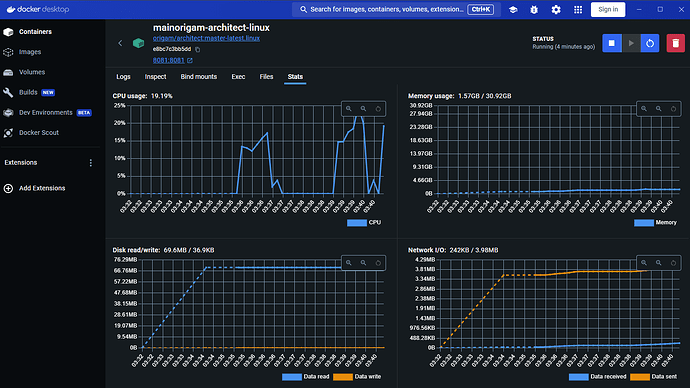Toggle the Data received legend series

[x=597, y=377]
